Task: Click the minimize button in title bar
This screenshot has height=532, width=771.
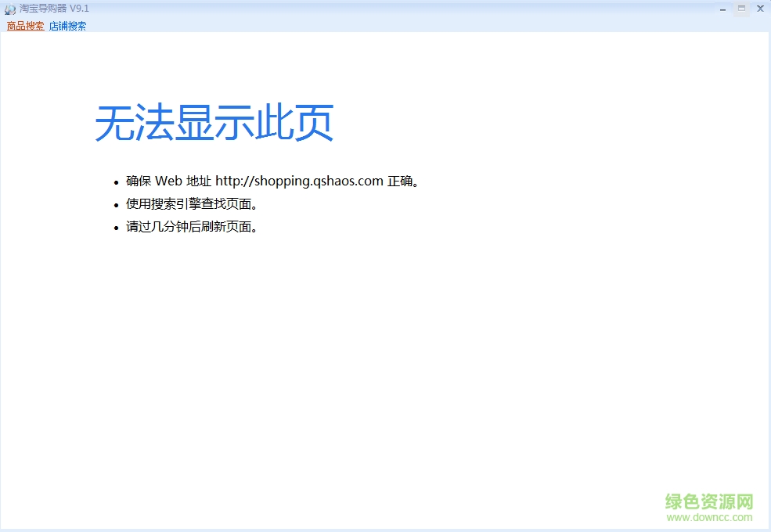Action: click(721, 9)
